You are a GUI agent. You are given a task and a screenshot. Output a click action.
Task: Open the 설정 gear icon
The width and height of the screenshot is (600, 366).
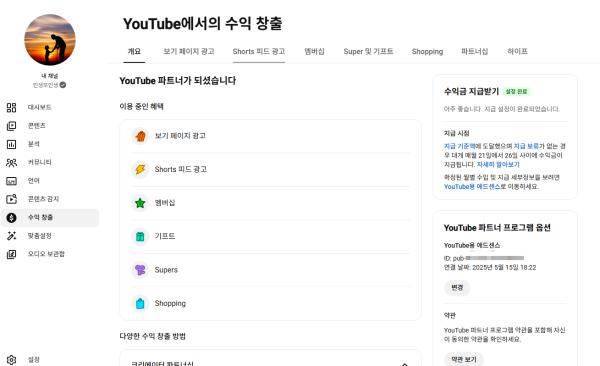pos(11,360)
